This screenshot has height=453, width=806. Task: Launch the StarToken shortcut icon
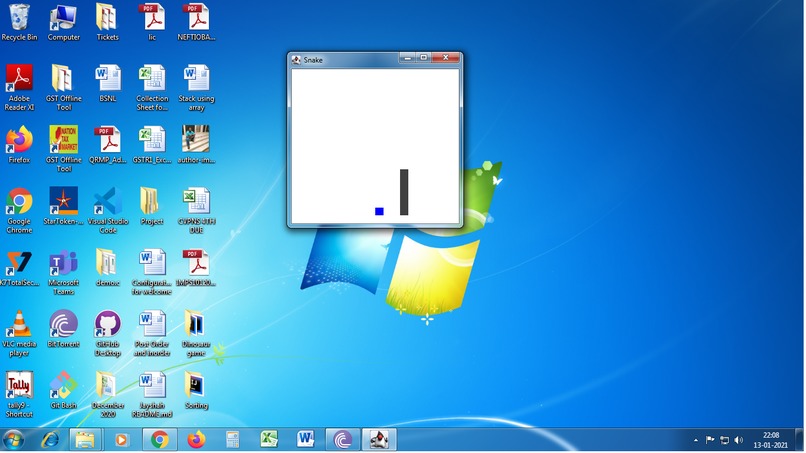(x=64, y=206)
